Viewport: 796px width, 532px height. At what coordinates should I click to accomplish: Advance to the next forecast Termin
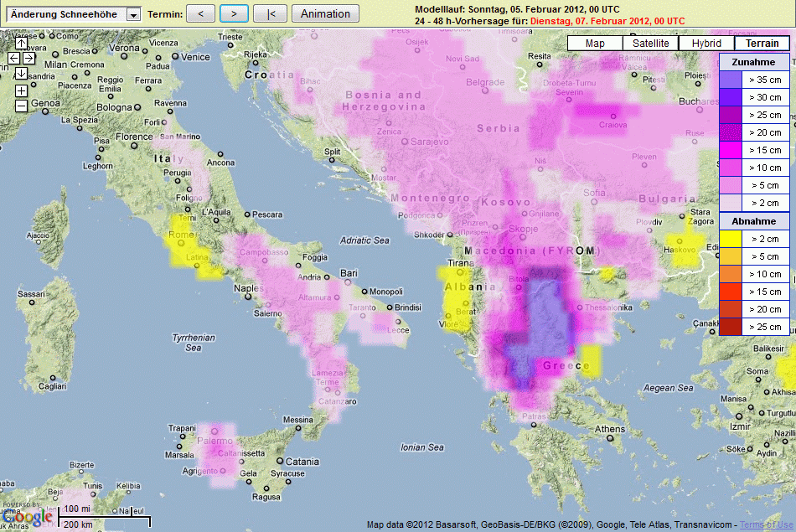point(234,13)
